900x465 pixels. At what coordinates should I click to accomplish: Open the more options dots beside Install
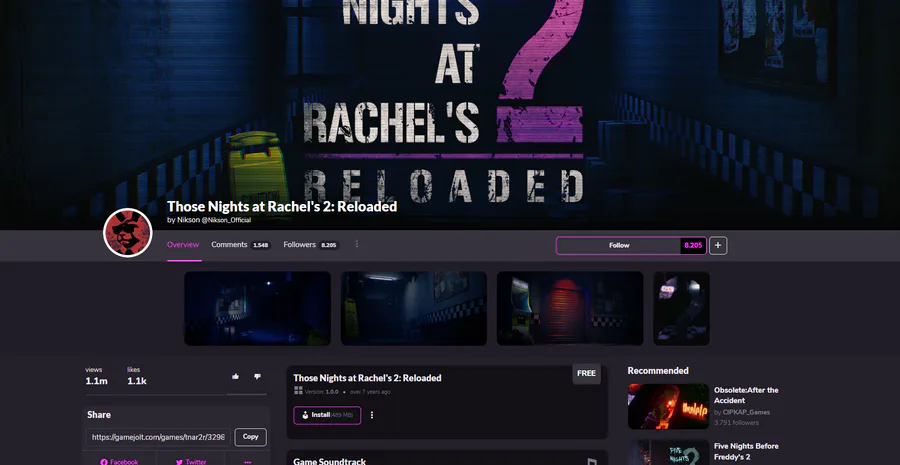tap(372, 415)
